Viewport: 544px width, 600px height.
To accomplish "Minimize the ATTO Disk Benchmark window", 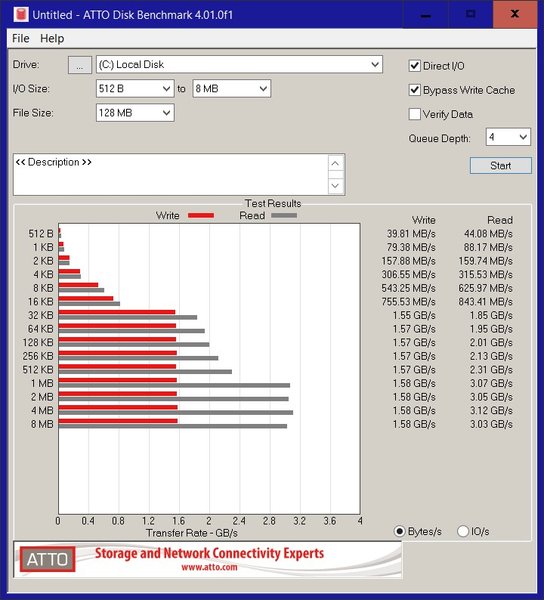I will (425, 15).
